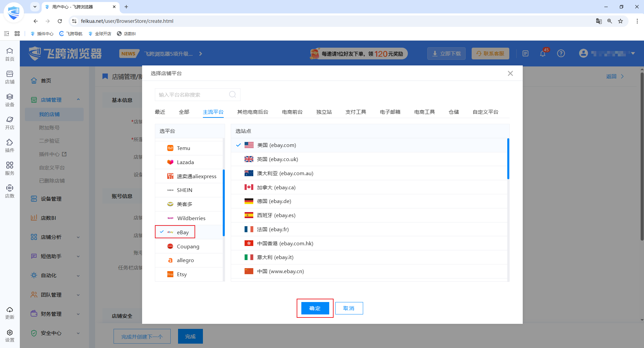Collapse the 店铺管理 sidebar section
This screenshot has height=348, width=644.
[78, 100]
